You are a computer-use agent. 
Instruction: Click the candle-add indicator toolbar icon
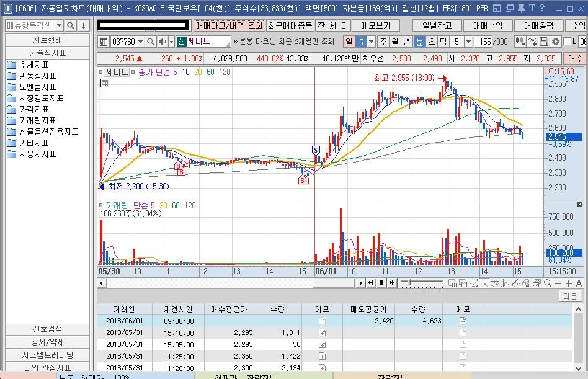tap(520, 42)
